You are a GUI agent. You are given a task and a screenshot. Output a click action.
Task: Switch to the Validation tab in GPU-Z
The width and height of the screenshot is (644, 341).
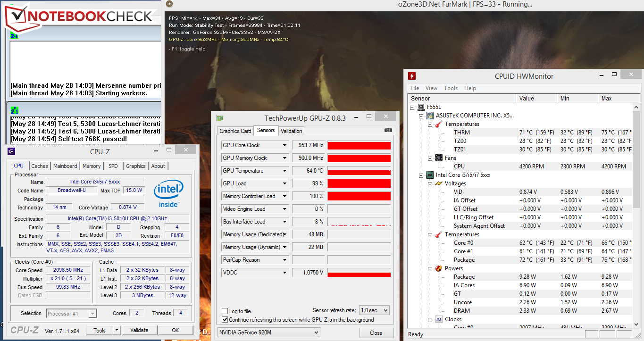[x=291, y=131]
